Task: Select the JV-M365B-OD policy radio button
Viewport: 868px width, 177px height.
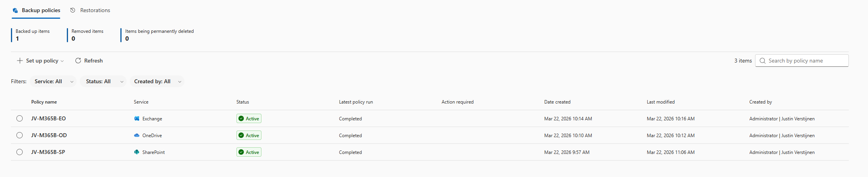Action: point(20,135)
